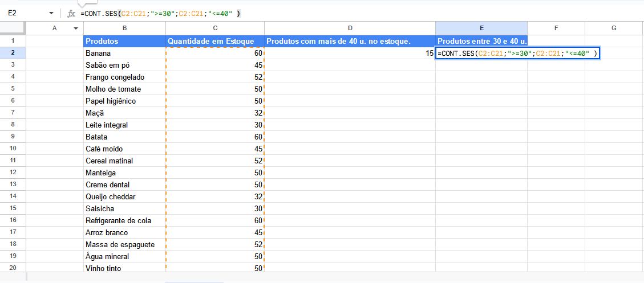The image size is (644, 283).
Task: Select the Salsicha cell
Action: (124, 208)
